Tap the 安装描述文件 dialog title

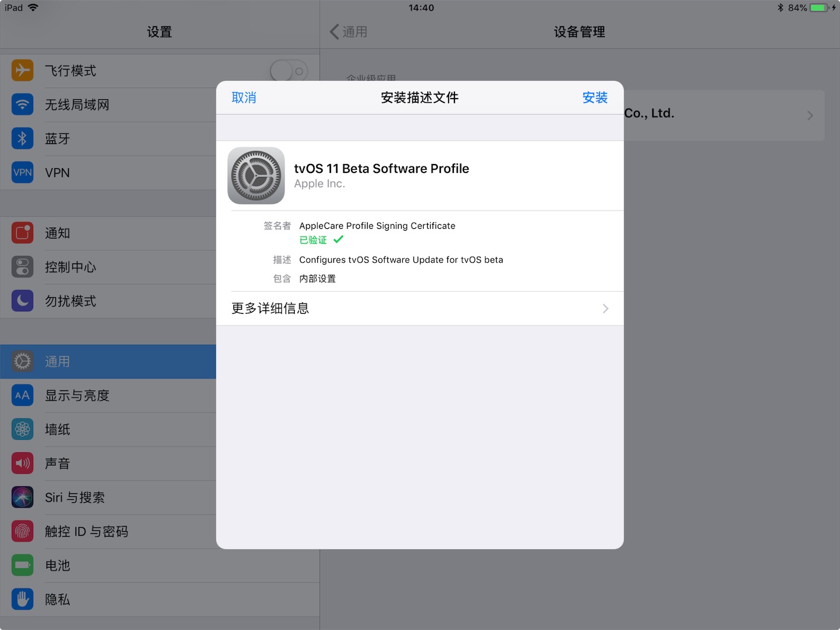click(x=419, y=97)
